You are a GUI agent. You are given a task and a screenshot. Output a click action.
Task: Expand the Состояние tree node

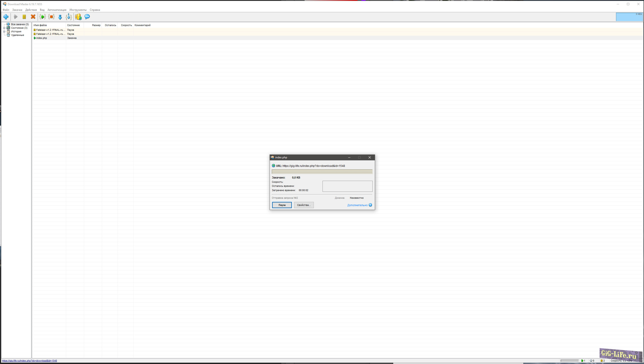(x=4, y=28)
